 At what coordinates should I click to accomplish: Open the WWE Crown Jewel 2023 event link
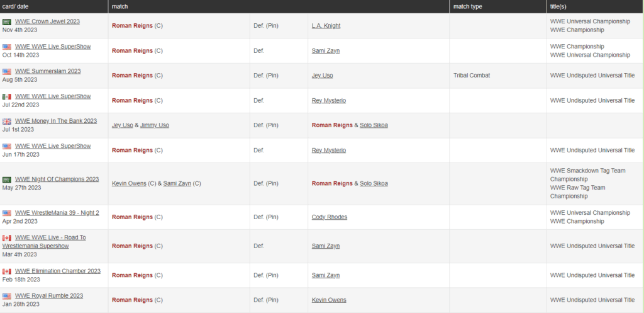[x=47, y=21]
